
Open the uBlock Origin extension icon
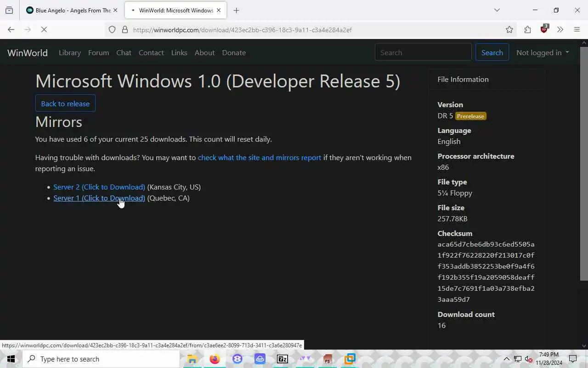click(544, 29)
